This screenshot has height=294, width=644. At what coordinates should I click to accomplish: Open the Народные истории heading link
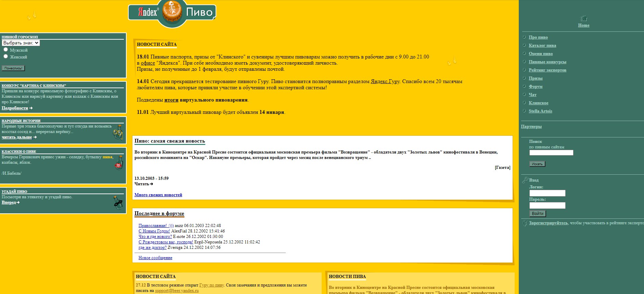21,121
